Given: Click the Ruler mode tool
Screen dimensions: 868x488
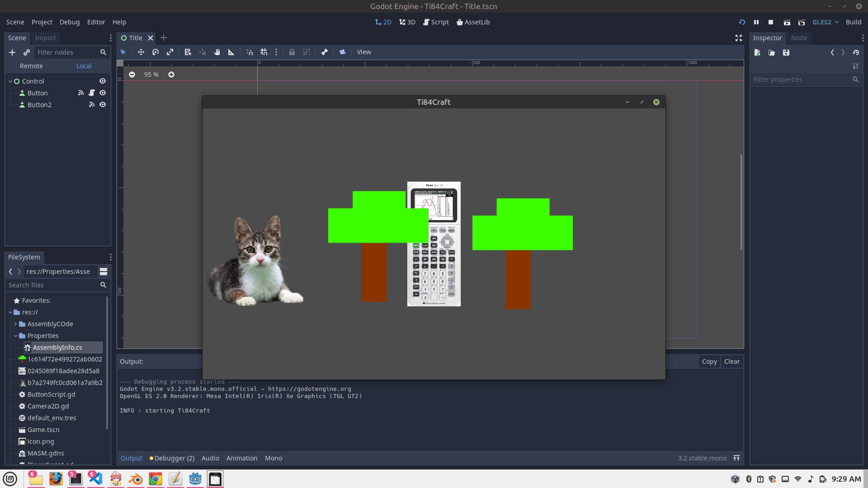Looking at the screenshot, I should pos(231,52).
